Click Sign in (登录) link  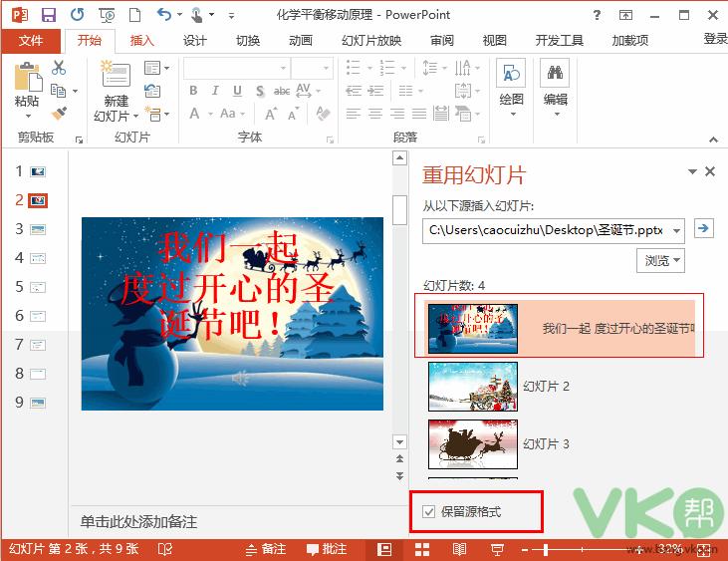click(715, 39)
